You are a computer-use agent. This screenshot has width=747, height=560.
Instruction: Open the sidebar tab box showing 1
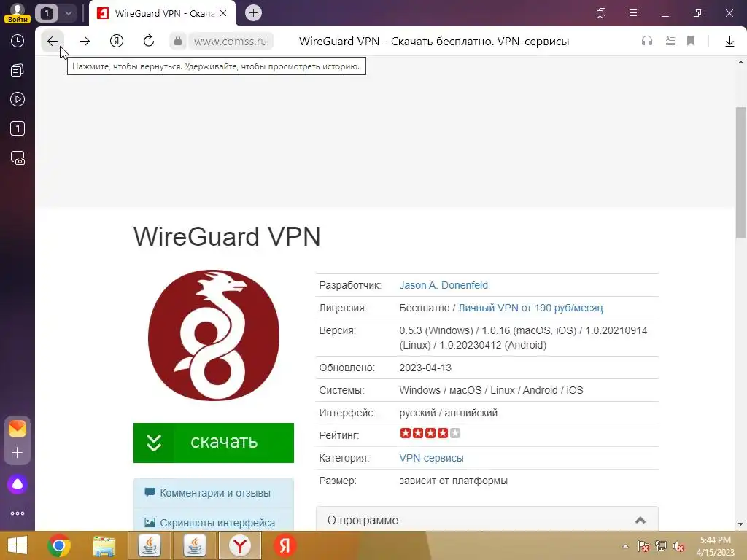[x=18, y=128]
